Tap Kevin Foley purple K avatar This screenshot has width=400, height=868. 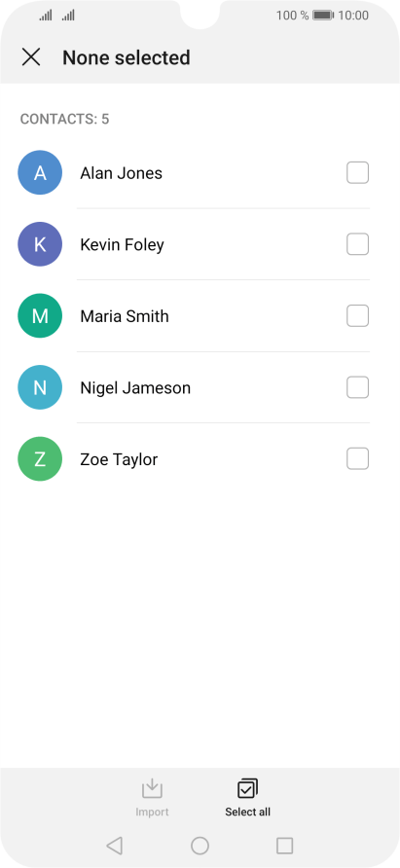40,244
